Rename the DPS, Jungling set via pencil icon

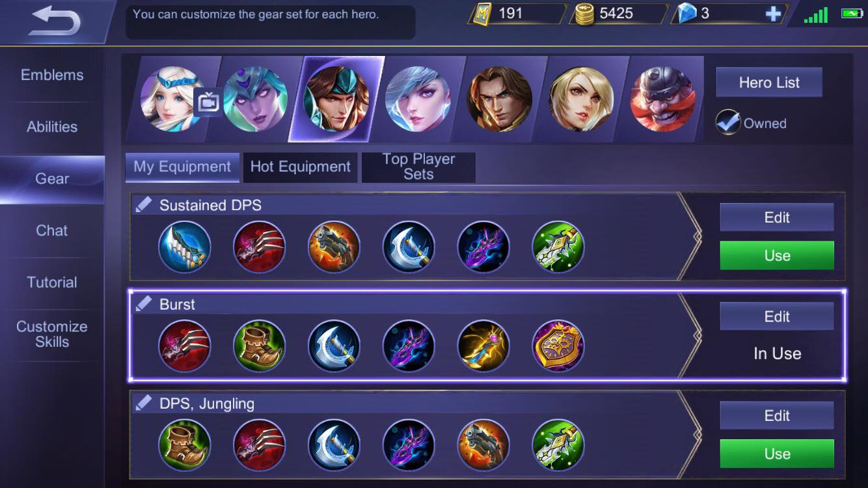(x=143, y=403)
